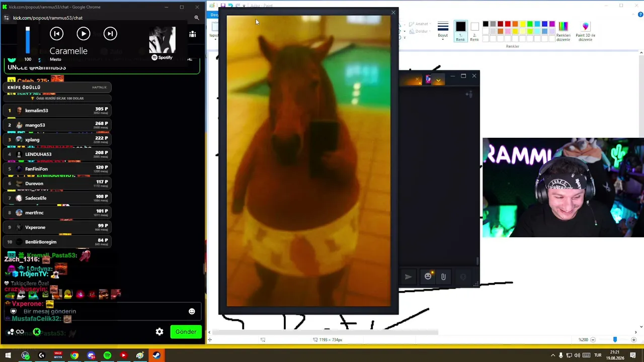Pick the red color swatch in Paint palette
This screenshot has width=644, height=362.
pyautogui.click(x=508, y=24)
